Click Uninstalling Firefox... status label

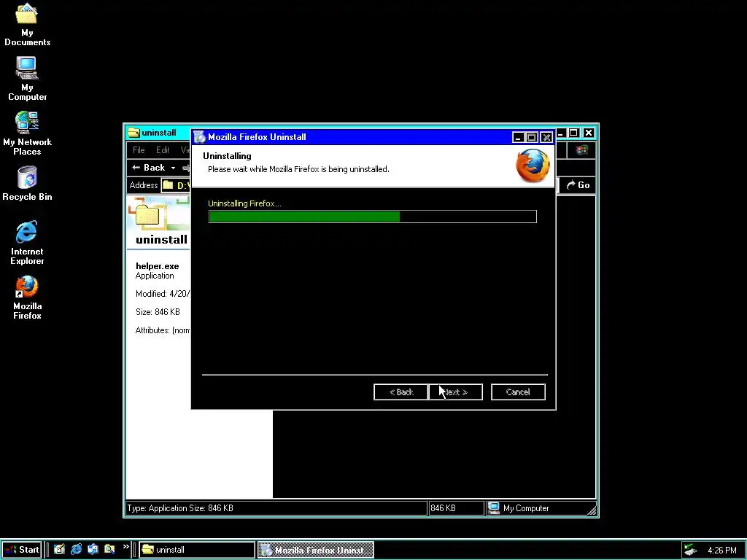pos(244,203)
